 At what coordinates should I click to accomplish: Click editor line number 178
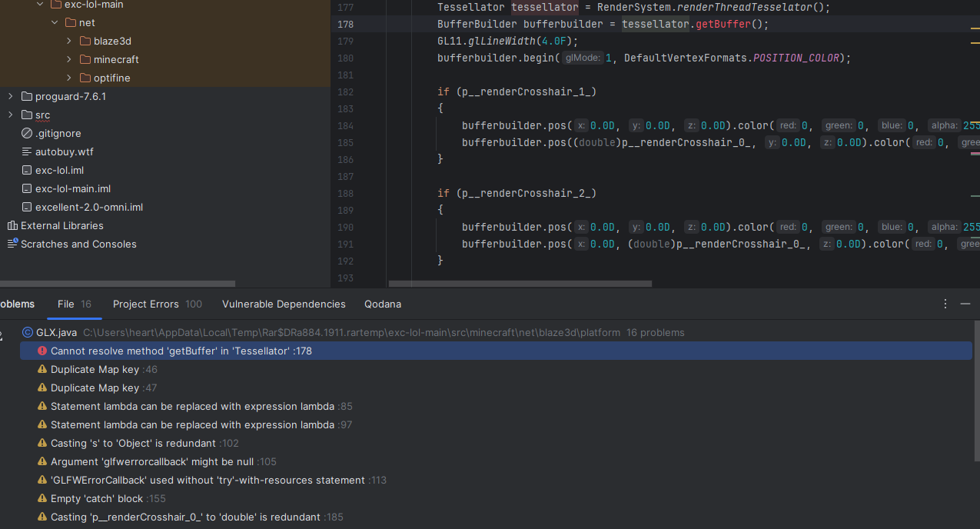(346, 24)
